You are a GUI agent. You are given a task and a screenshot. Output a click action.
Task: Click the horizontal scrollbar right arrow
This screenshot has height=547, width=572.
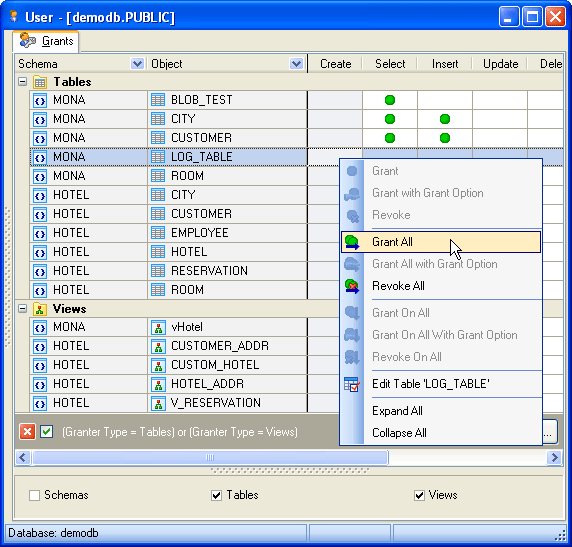click(x=554, y=457)
